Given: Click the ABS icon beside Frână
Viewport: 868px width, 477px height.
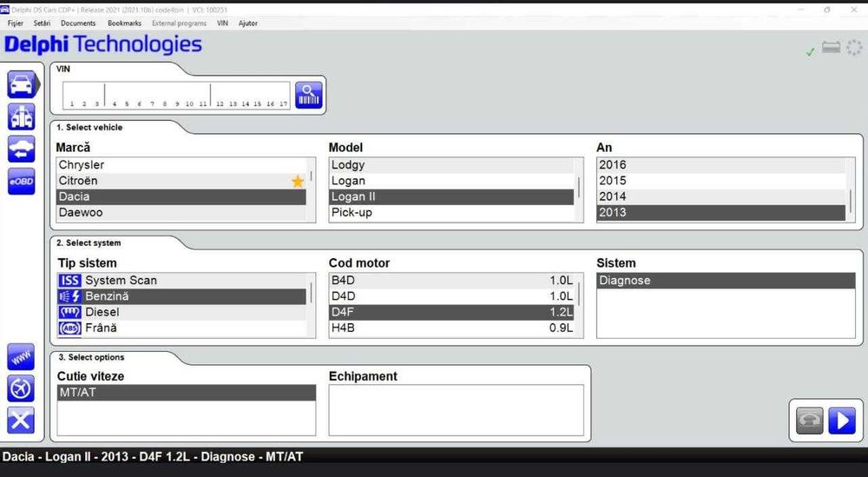Looking at the screenshot, I should (69, 328).
